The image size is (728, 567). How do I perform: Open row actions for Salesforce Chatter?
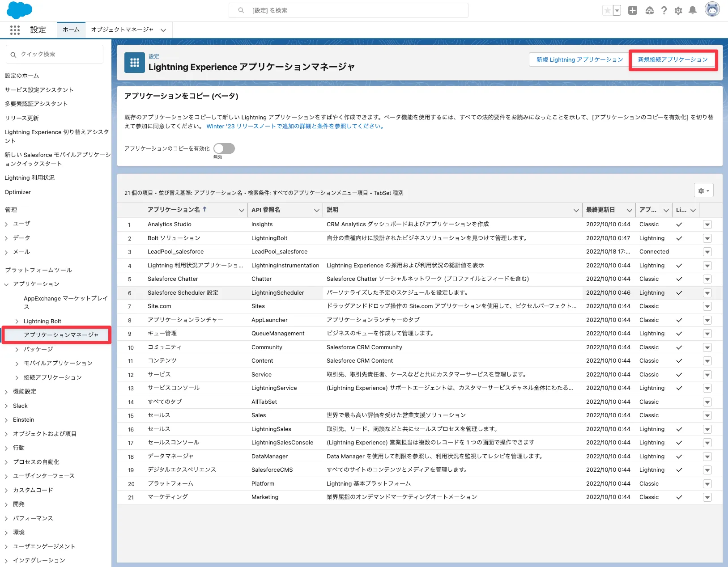[707, 279]
